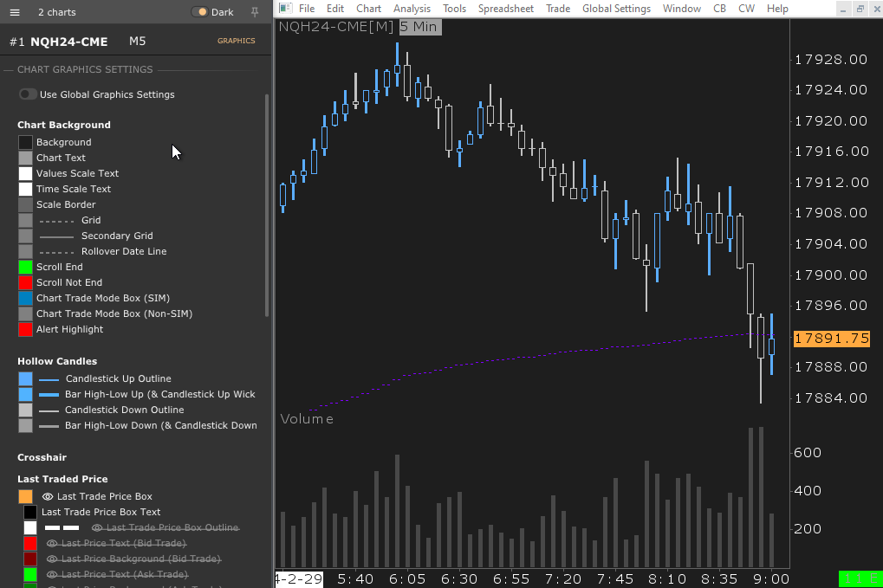Viewport: 883px width, 588px height.
Task: Open Candlestick Up Outline color swatch
Action: (25, 378)
